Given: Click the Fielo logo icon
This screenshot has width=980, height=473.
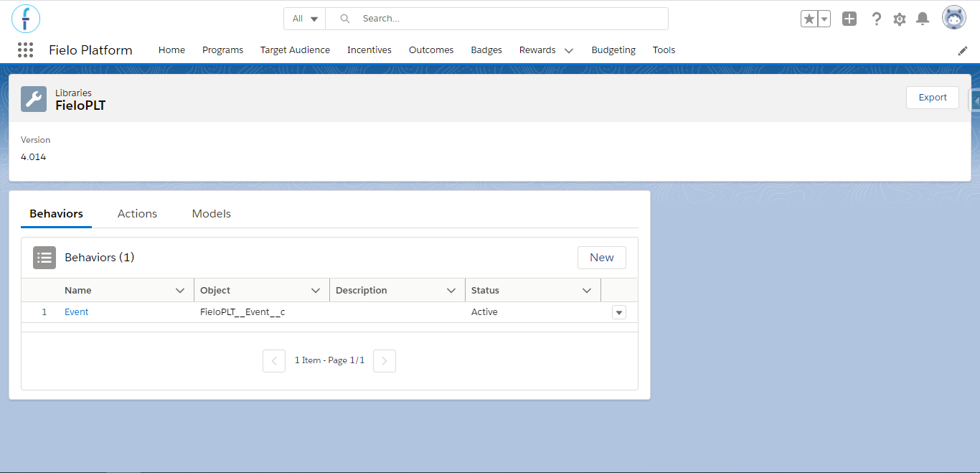Looking at the screenshot, I should click(x=26, y=19).
